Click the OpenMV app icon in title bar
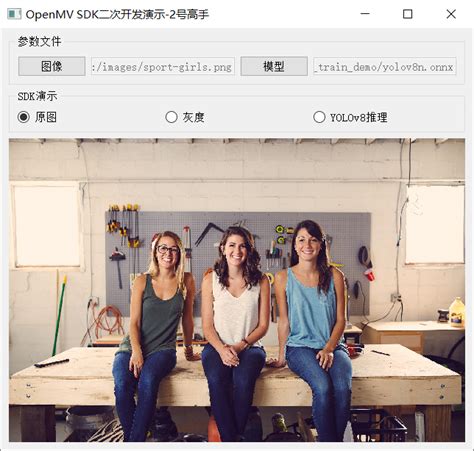Viewport: 474px width, 451px height. 14,14
